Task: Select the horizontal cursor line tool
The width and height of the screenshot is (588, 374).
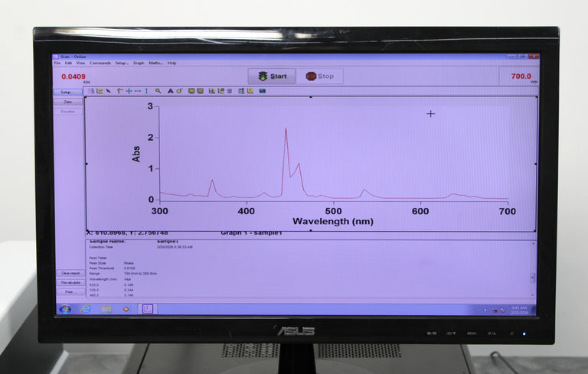Action: 138,91
